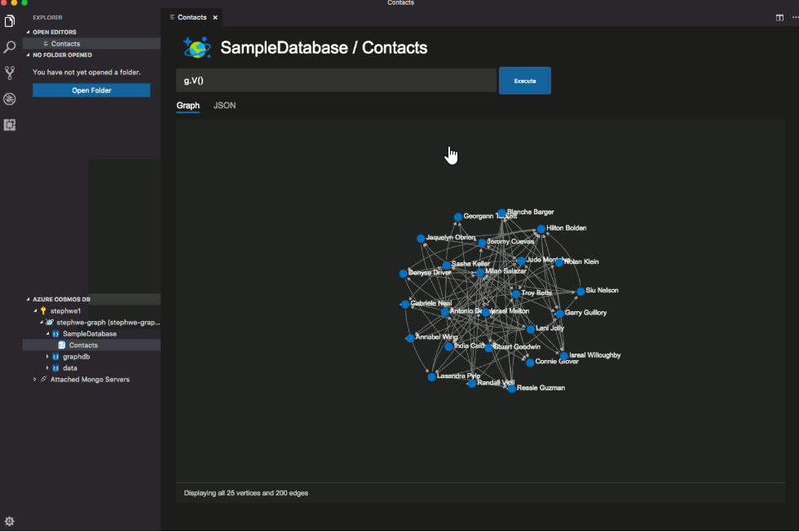Collapse the stephwe1 subscription node

[x=35, y=310]
